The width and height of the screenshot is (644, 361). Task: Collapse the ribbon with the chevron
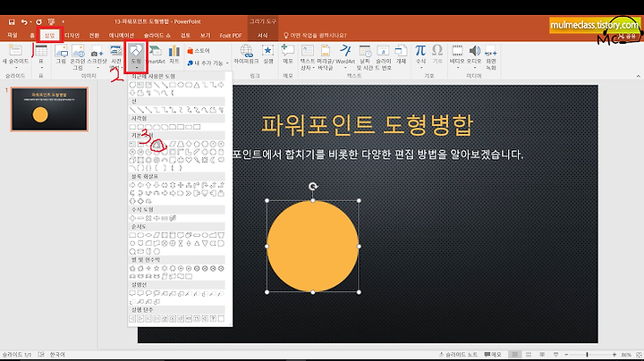tap(638, 76)
